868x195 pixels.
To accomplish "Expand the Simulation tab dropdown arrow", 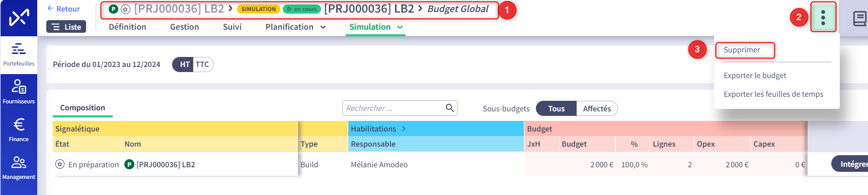I will pos(400,27).
